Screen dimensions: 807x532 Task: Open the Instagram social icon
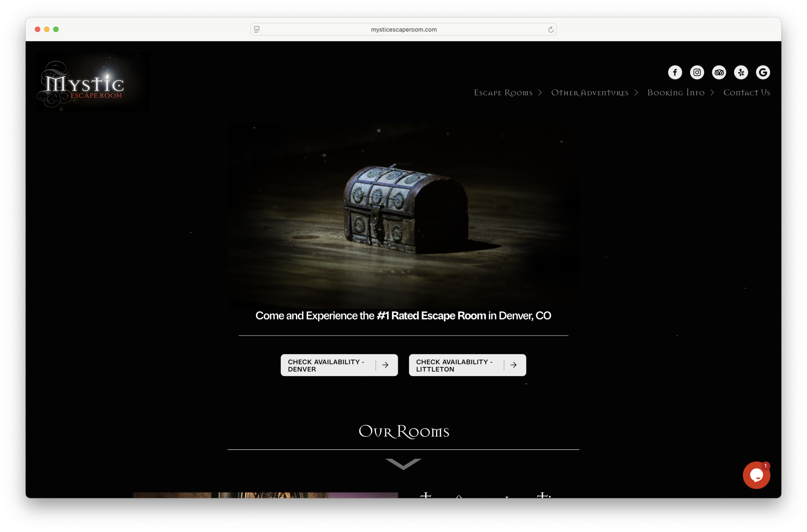[697, 72]
